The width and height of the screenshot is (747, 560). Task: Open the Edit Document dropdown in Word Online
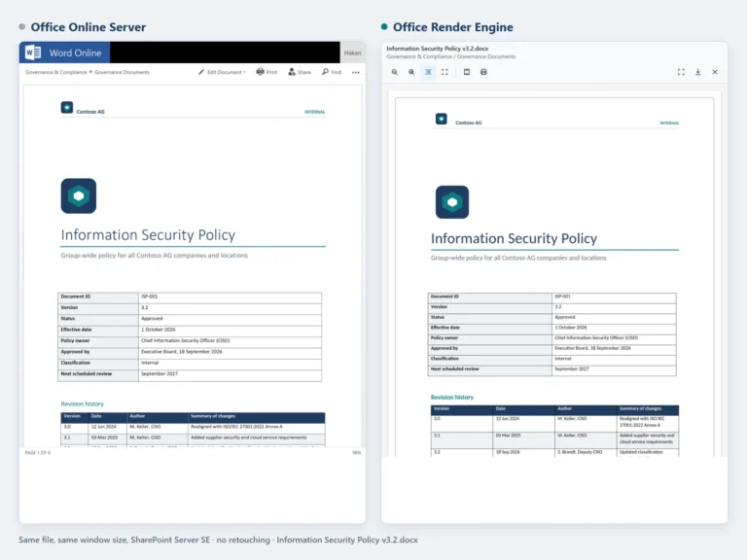tap(222, 72)
